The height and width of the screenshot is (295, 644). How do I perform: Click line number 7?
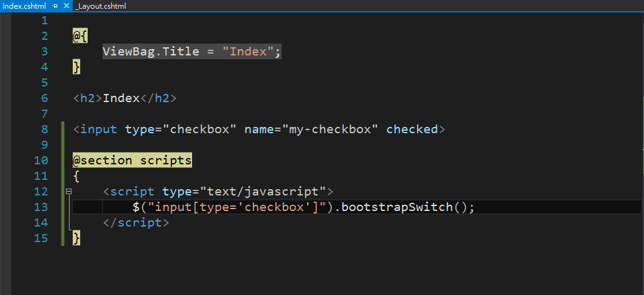pos(44,114)
